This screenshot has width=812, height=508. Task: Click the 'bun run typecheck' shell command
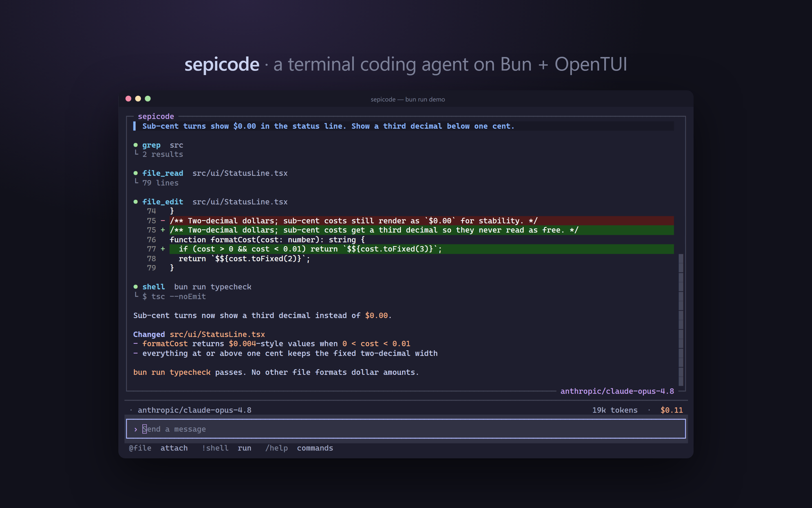(213, 287)
